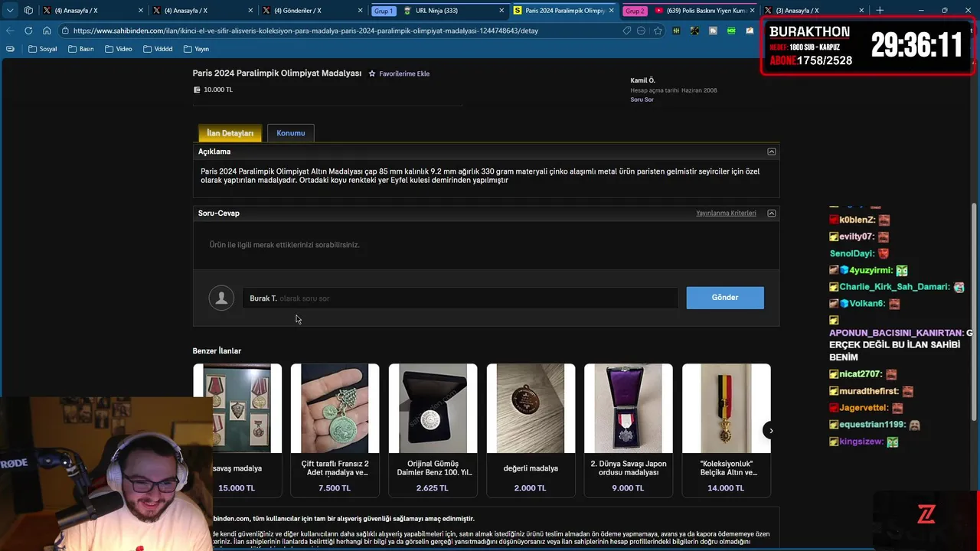The image size is (980, 551).
Task: Click the sahibinden URL address bar
Action: tap(306, 31)
